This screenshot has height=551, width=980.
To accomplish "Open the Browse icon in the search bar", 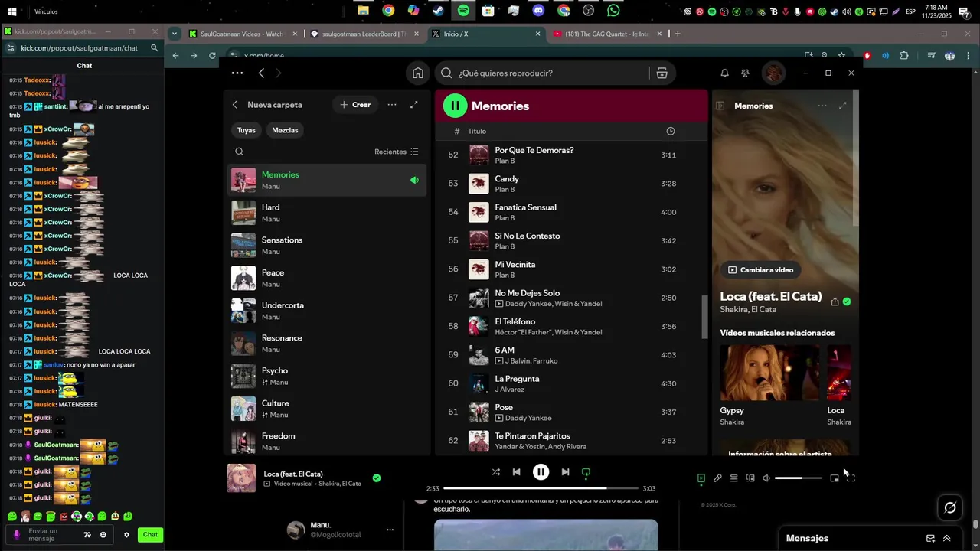I will pos(662,73).
